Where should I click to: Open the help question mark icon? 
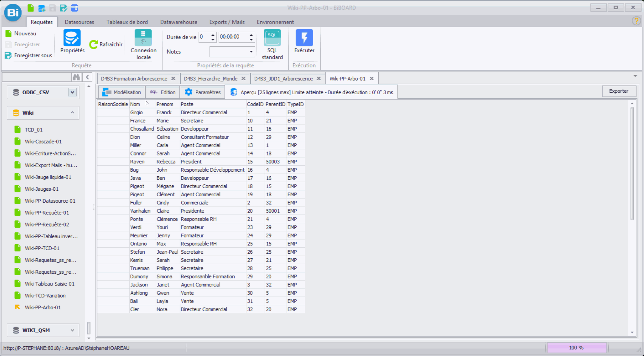tap(636, 21)
